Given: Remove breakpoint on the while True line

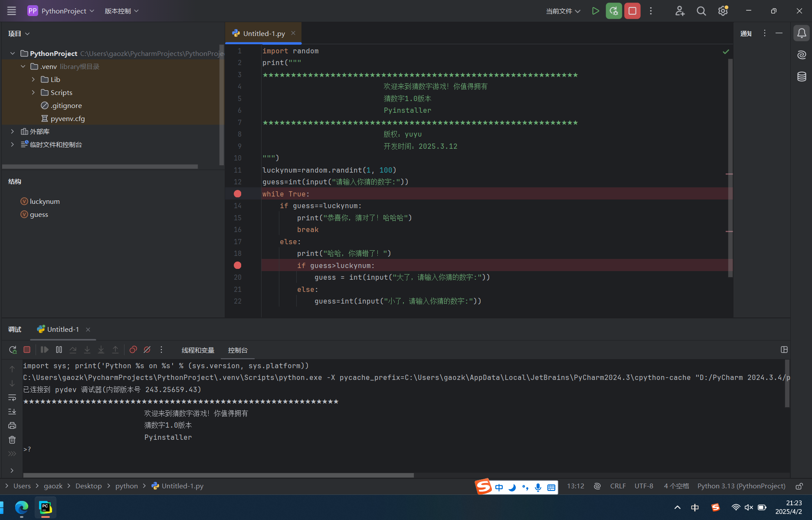Looking at the screenshot, I should click(238, 194).
